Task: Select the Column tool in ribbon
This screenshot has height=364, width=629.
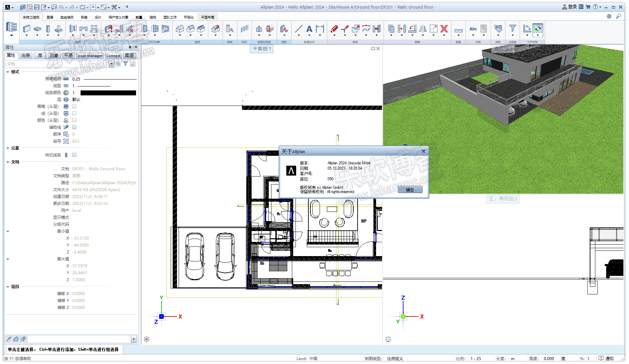Action: tap(48, 29)
